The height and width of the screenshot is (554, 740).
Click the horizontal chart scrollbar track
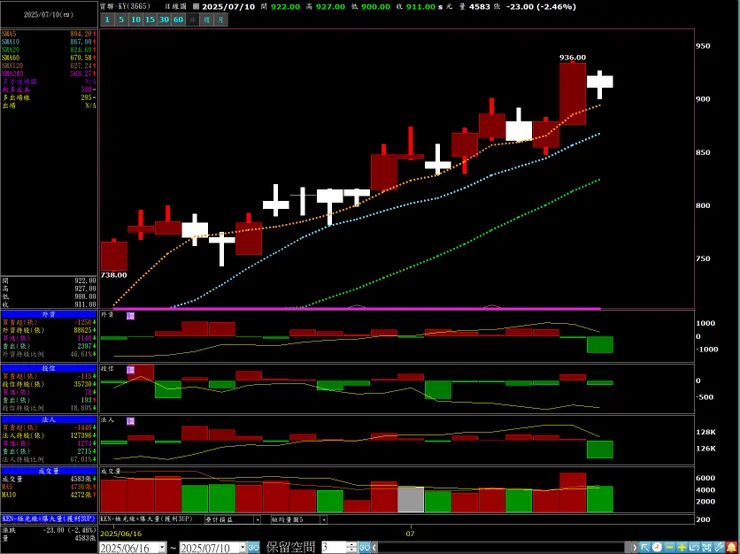505,547
